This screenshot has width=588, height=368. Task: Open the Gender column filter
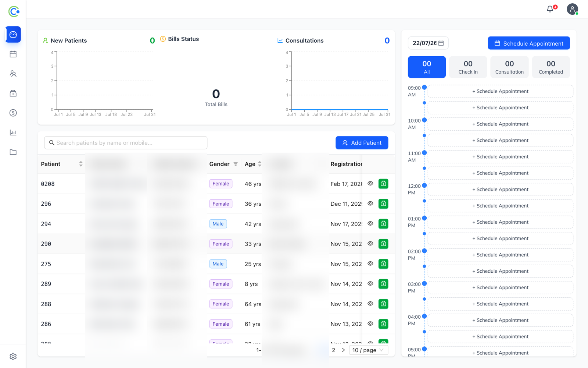coord(236,164)
